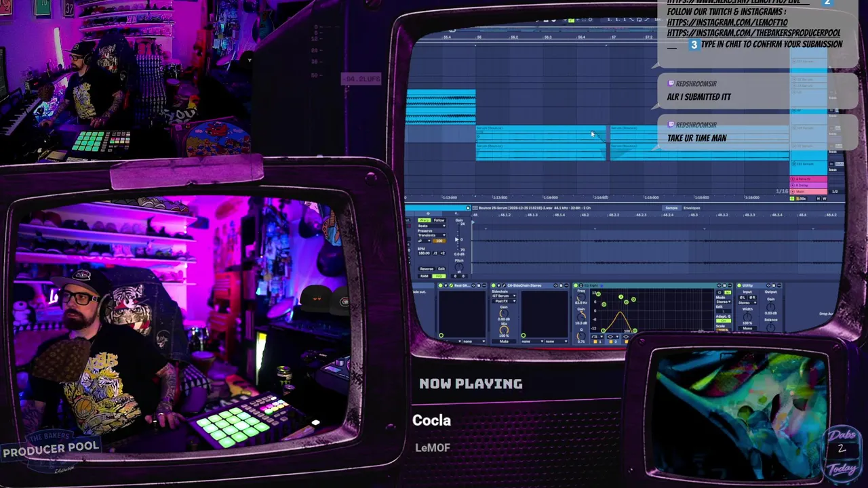868x488 pixels.
Task: Select the A Reverb return track
Action: click(808, 180)
